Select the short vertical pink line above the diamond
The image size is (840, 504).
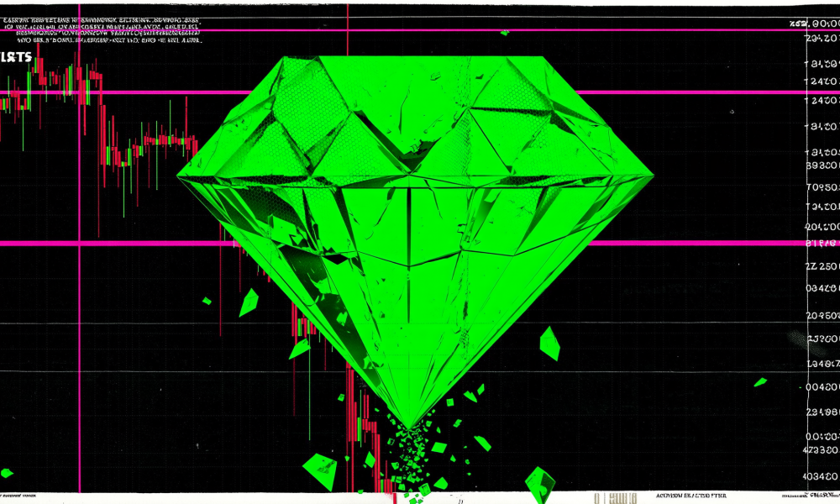tap(348, 30)
